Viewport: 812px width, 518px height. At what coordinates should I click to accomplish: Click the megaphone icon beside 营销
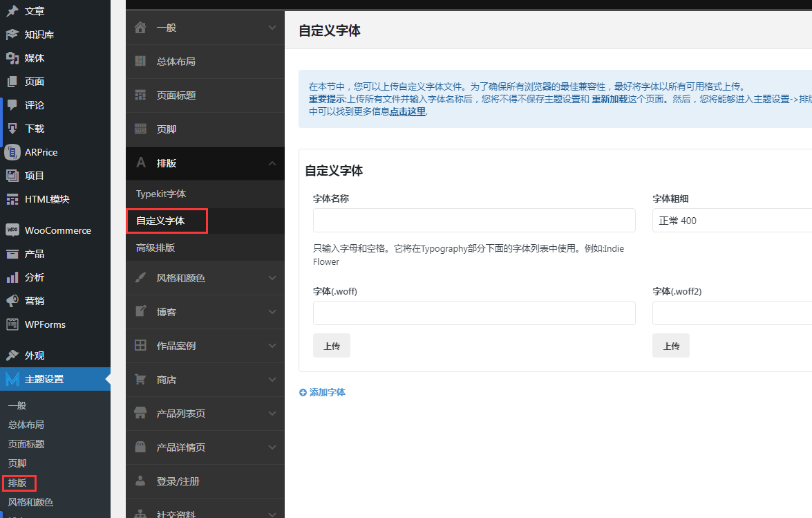pyautogui.click(x=12, y=301)
